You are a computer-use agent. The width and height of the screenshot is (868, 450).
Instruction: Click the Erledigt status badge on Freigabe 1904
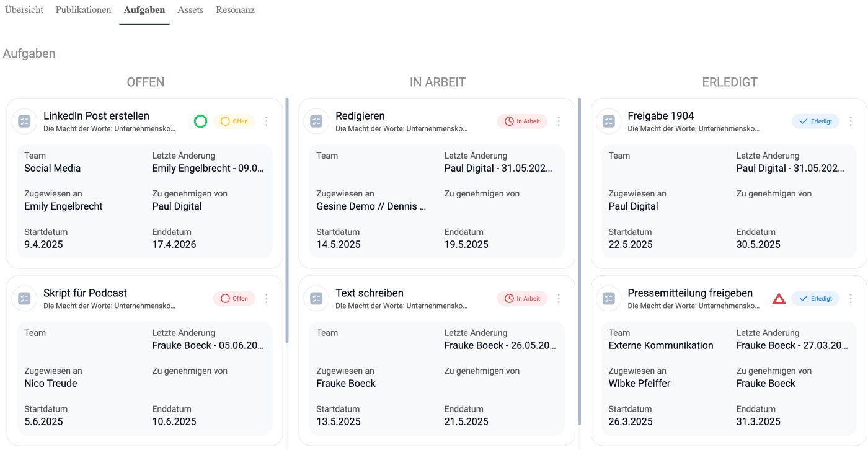[815, 121]
